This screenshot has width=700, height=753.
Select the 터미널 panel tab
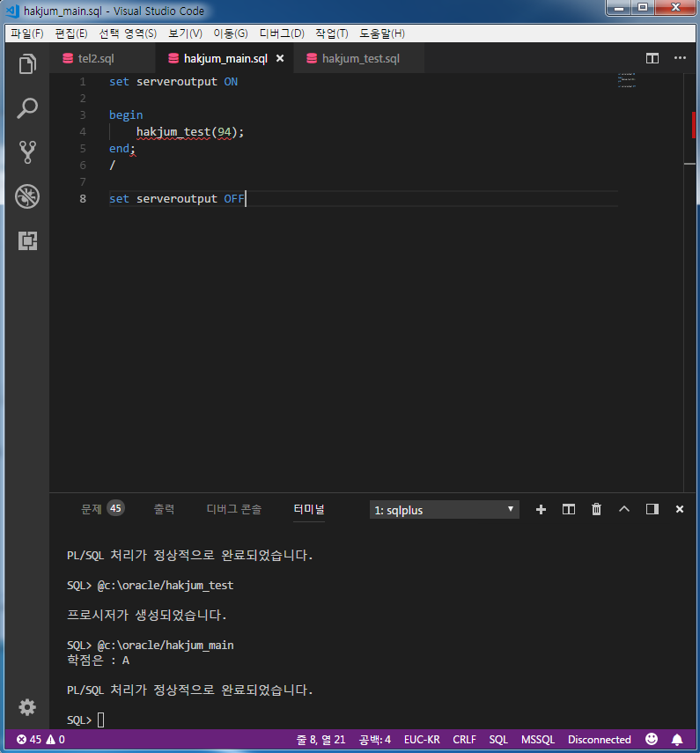pos(309,509)
